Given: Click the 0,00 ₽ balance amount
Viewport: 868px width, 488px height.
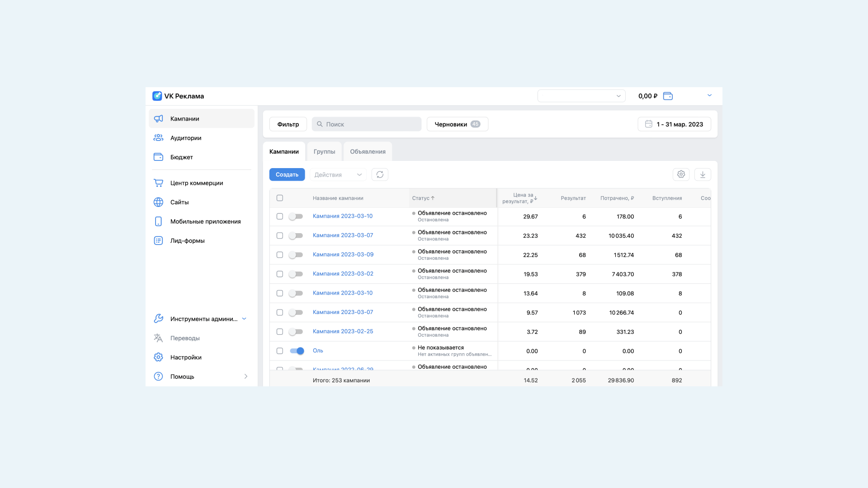Looking at the screenshot, I should click(x=648, y=96).
